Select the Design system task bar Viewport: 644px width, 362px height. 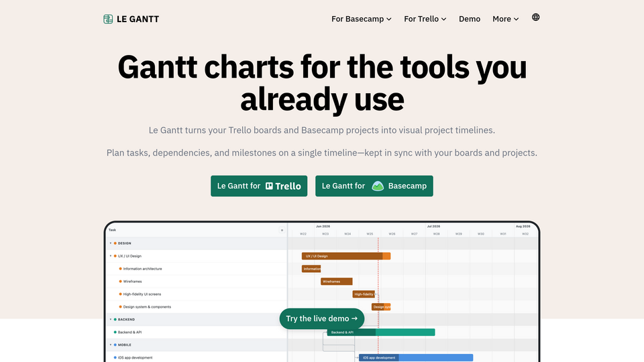coord(381,307)
